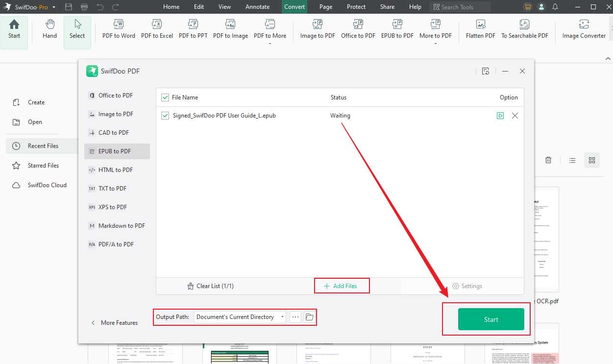Launch the Image Converter tool
Screen dimensions: 613x364
[584, 30]
